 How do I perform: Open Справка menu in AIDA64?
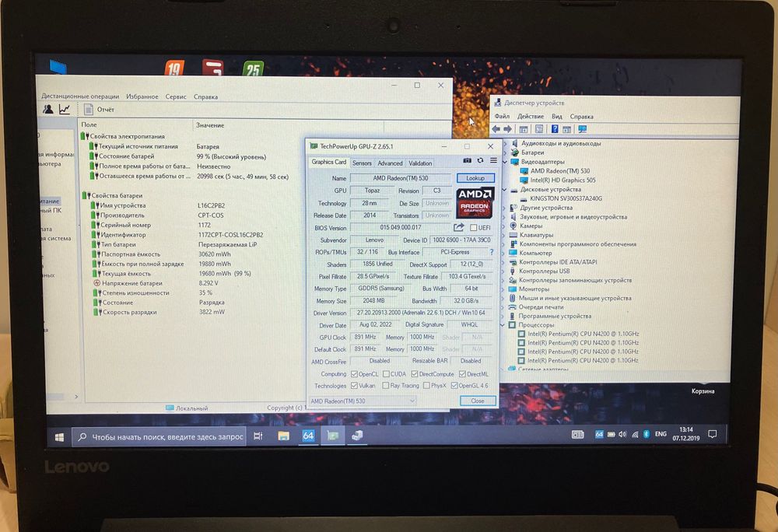pyautogui.click(x=205, y=96)
